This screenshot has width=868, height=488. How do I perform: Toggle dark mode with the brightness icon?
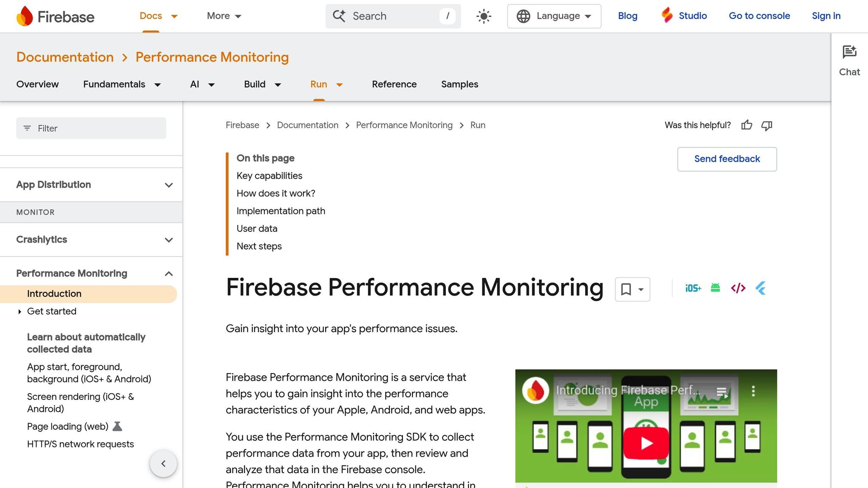[x=483, y=16]
